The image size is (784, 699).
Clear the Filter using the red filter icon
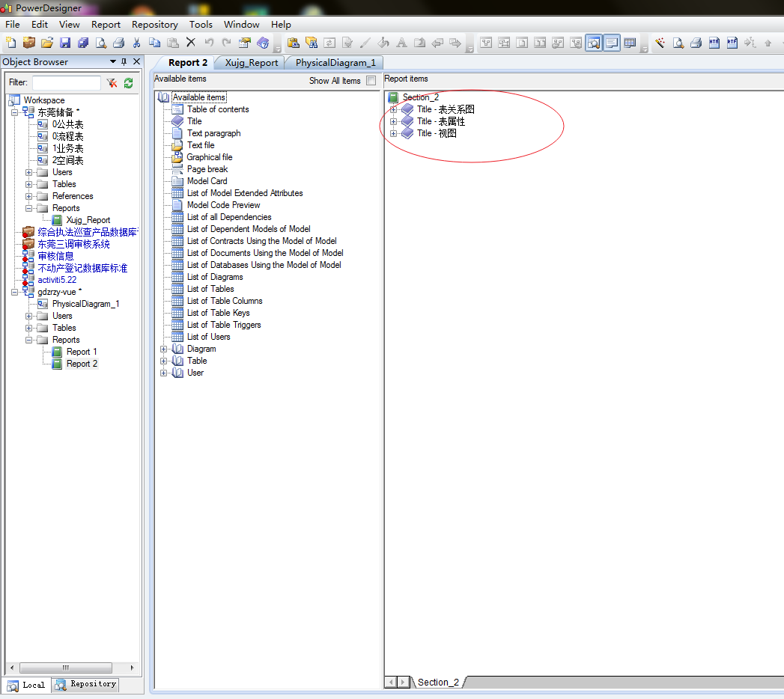(112, 82)
